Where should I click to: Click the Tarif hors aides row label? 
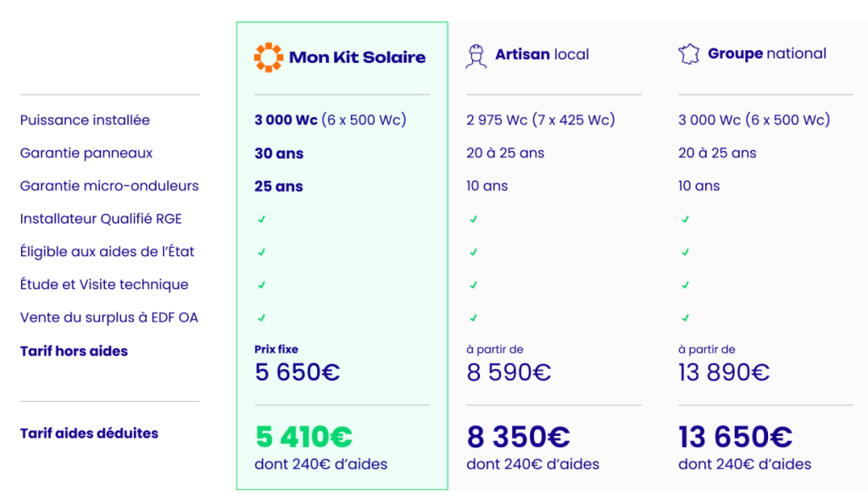(x=74, y=351)
